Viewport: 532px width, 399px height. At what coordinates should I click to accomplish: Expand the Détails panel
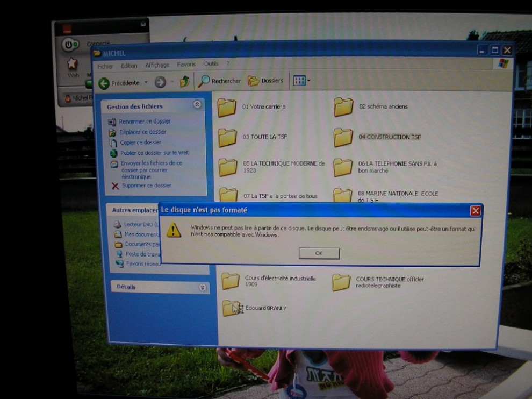pos(203,288)
